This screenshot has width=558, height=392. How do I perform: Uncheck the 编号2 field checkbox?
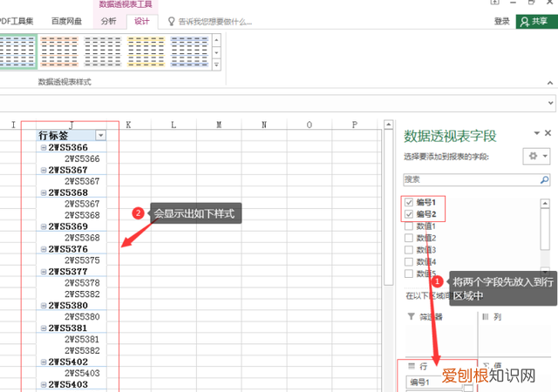(x=409, y=214)
